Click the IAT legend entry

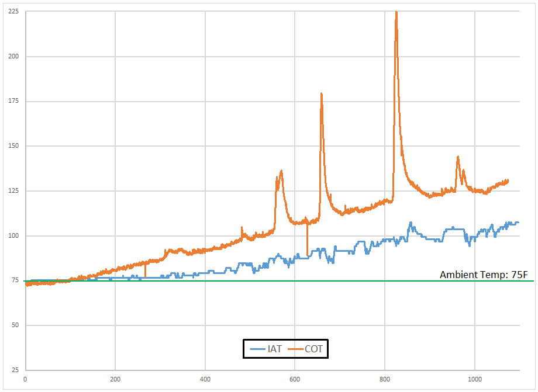[x=266, y=349]
